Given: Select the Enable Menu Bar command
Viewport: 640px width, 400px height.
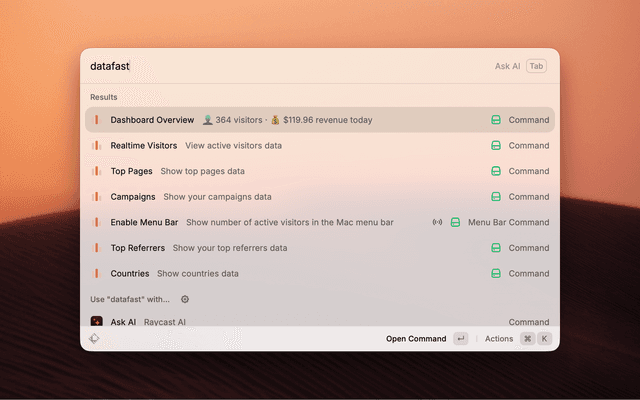Looking at the screenshot, I should [x=145, y=222].
